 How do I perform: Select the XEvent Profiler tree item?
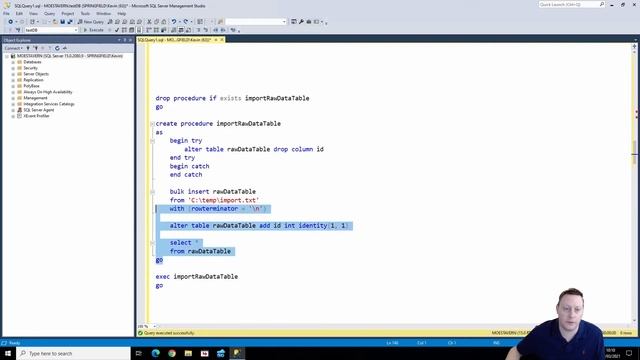click(36, 116)
